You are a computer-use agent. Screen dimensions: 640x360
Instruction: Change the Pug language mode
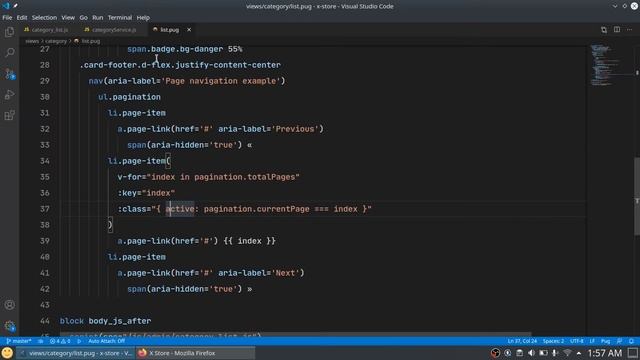(x=605, y=341)
